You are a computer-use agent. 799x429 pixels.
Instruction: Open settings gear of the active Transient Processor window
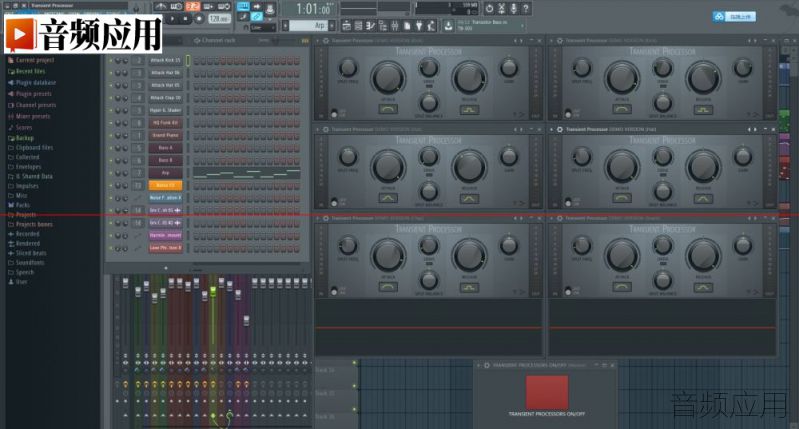click(x=560, y=129)
